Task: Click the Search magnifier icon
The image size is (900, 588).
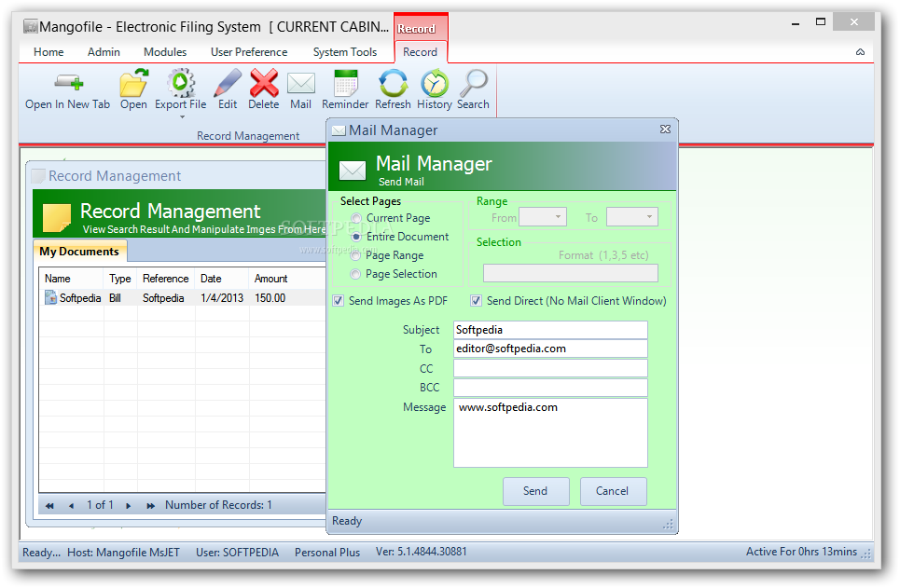Action: tap(474, 83)
